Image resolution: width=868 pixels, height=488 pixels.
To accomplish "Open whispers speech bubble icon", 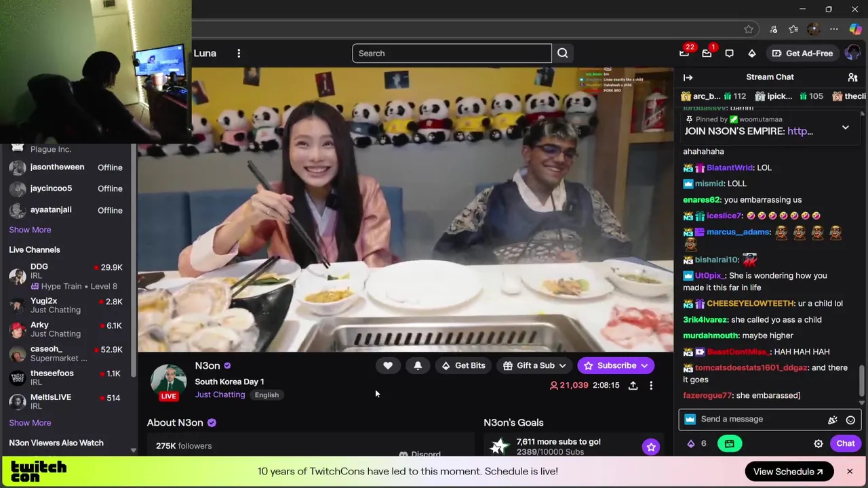I will [730, 54].
